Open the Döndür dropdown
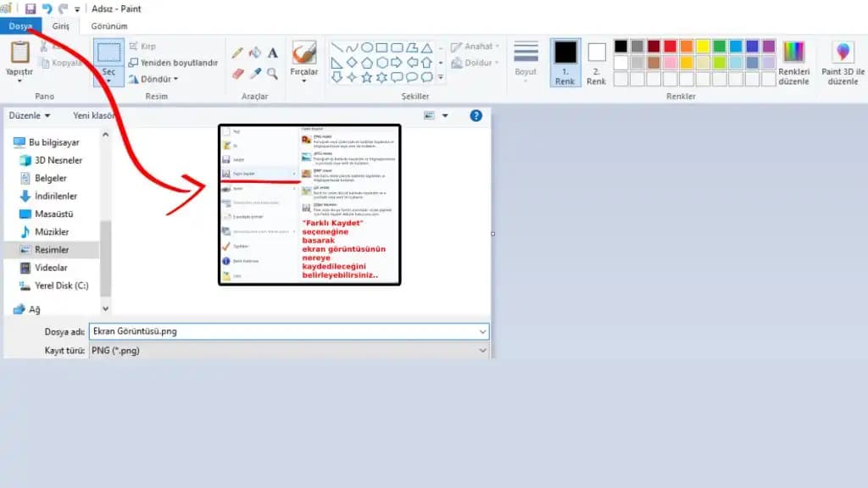868x488 pixels. (x=153, y=79)
